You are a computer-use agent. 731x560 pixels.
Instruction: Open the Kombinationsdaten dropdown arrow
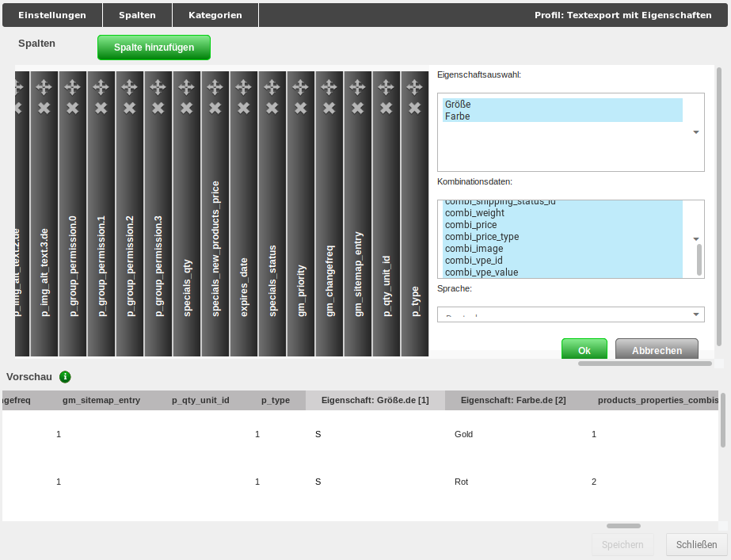coord(696,238)
